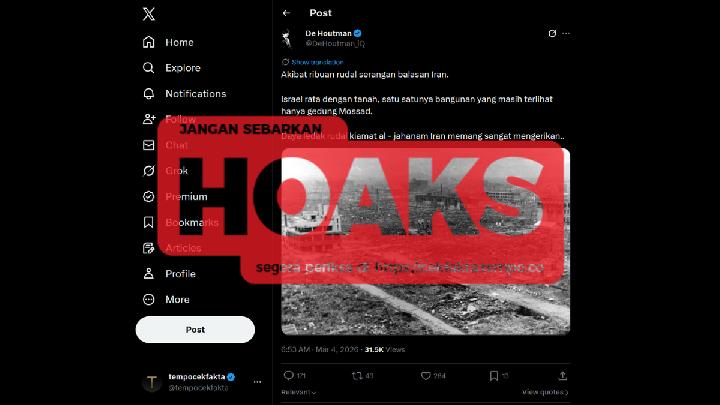
Task: Open the De Houtman profile avatar
Action: pos(288,39)
